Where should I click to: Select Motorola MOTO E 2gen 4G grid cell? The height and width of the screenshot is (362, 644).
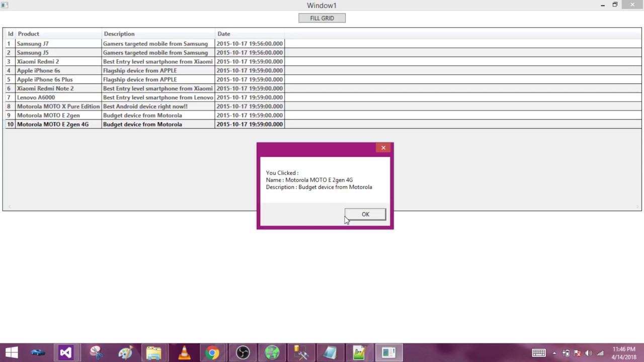(x=58, y=124)
